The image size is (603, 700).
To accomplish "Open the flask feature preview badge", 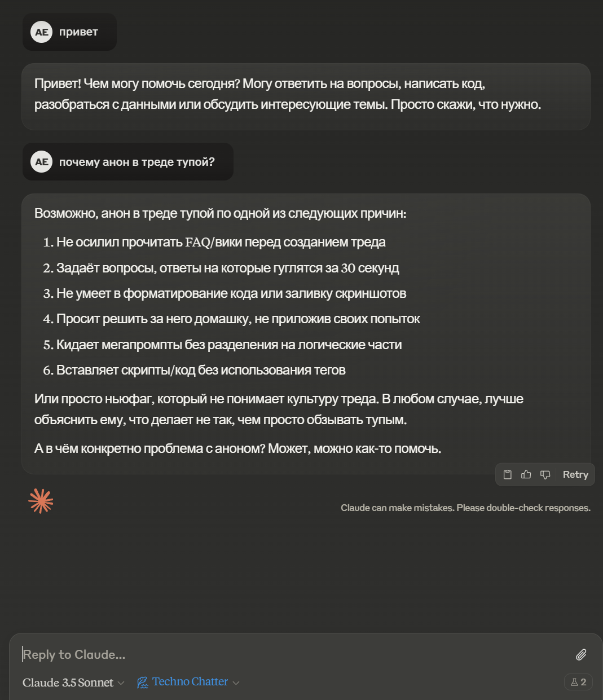I will point(578,682).
